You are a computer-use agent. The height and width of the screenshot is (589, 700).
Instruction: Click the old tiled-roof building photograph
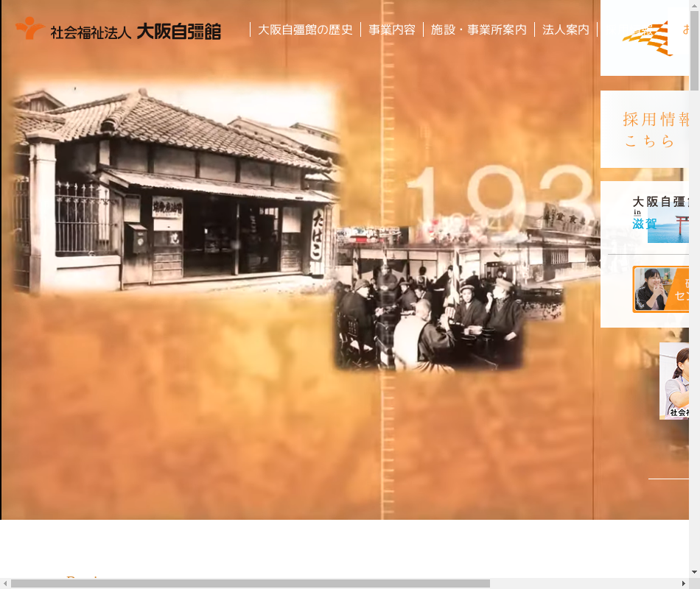coord(177,191)
